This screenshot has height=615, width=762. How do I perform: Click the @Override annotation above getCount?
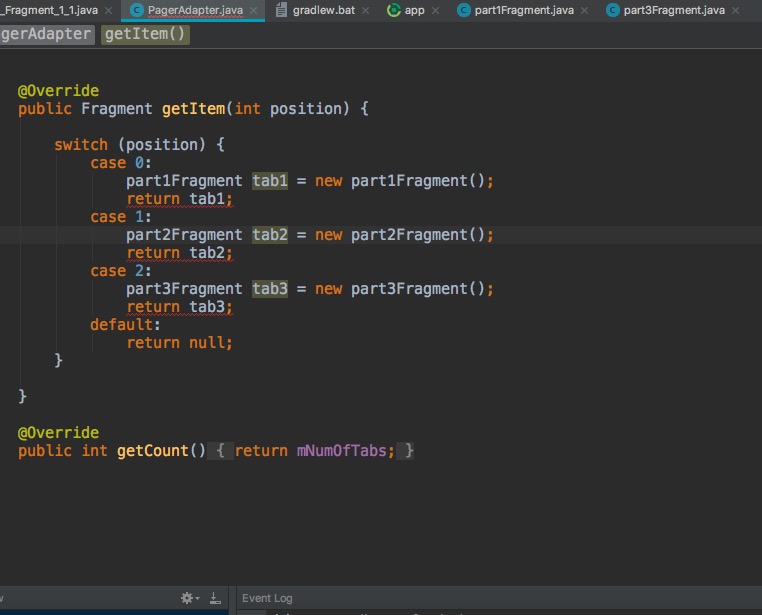click(x=58, y=433)
